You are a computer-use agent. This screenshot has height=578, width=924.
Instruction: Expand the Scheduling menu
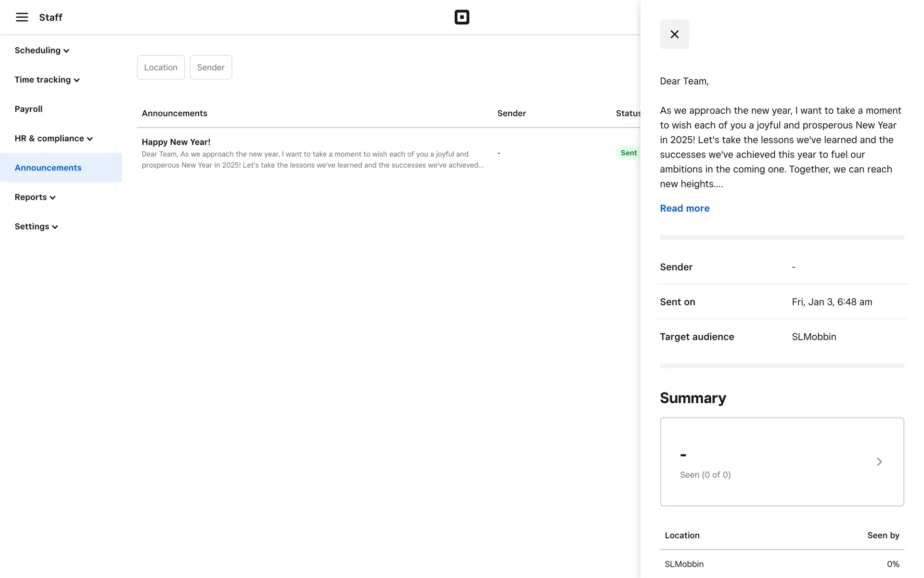pyautogui.click(x=42, y=51)
